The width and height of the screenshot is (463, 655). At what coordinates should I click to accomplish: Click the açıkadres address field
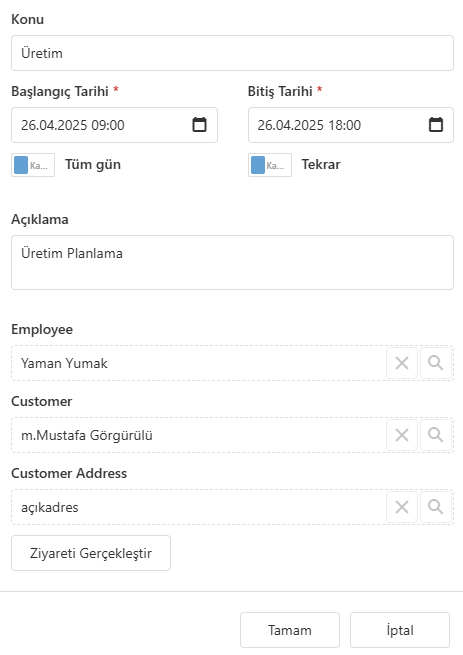click(x=198, y=507)
